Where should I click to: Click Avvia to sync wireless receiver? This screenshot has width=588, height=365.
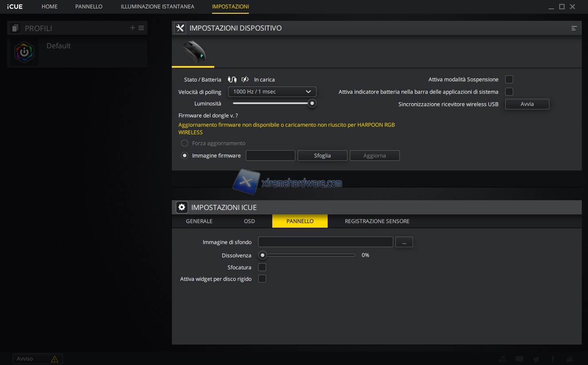coord(527,104)
